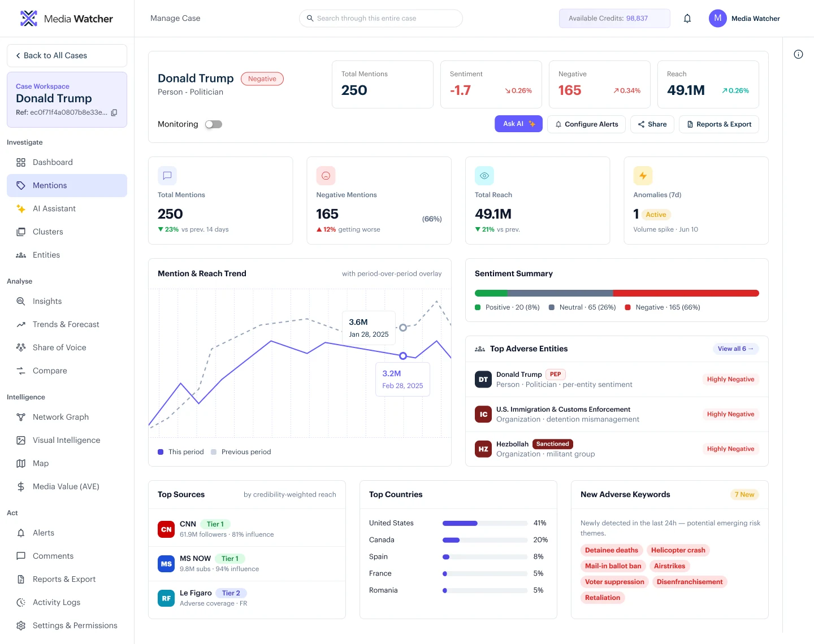Viewport: 814px width, 644px height.
Task: Click the search magnifier icon
Action: click(x=310, y=19)
